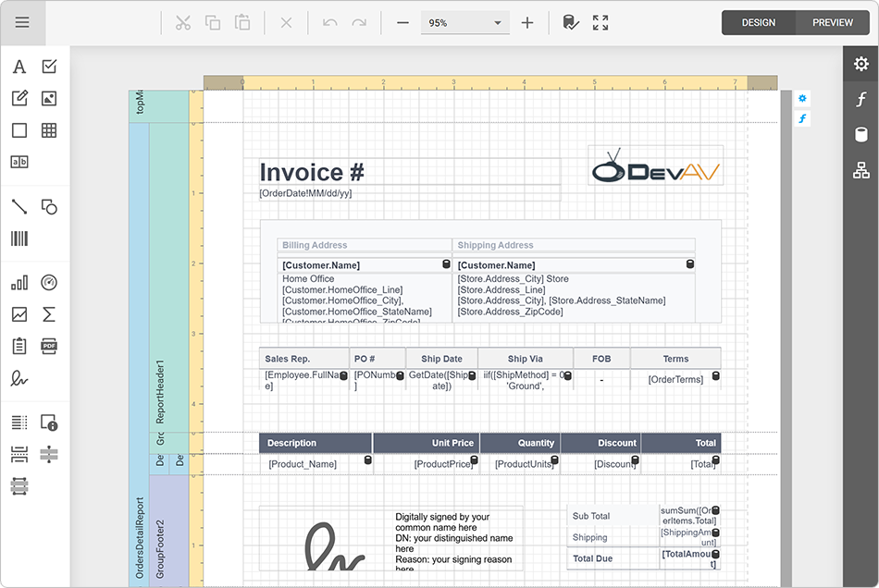Open the Report Explorer panel
Image resolution: width=879 pixels, height=588 pixels.
point(861,169)
